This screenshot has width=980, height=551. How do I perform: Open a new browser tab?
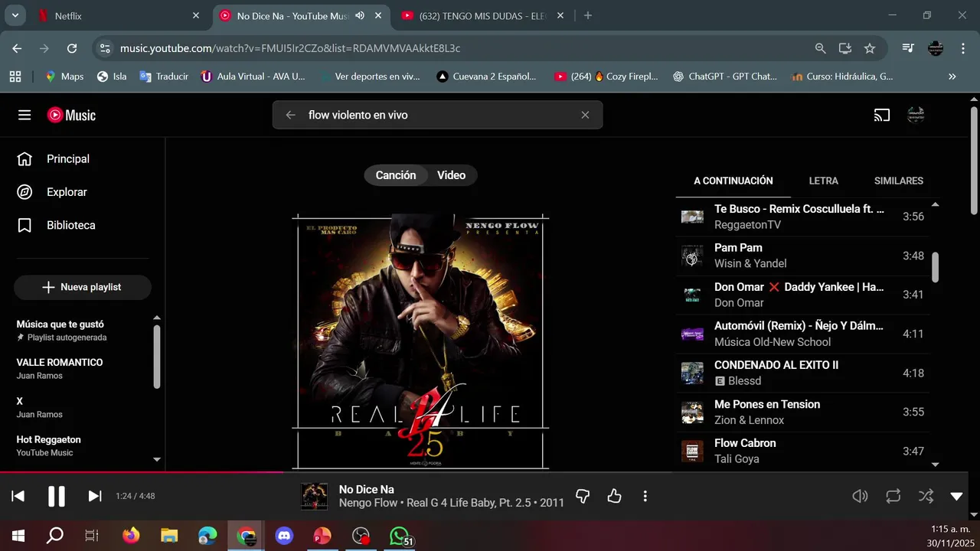[x=588, y=15]
